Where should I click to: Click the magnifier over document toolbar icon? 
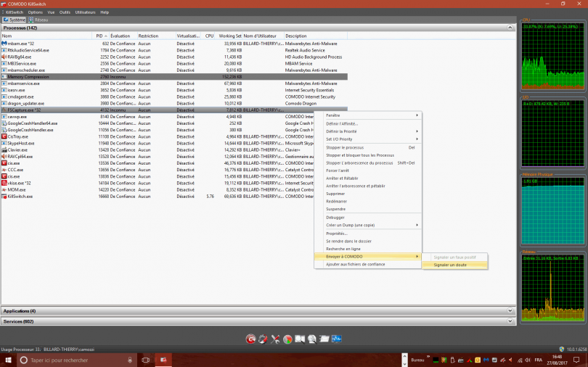pos(312,339)
